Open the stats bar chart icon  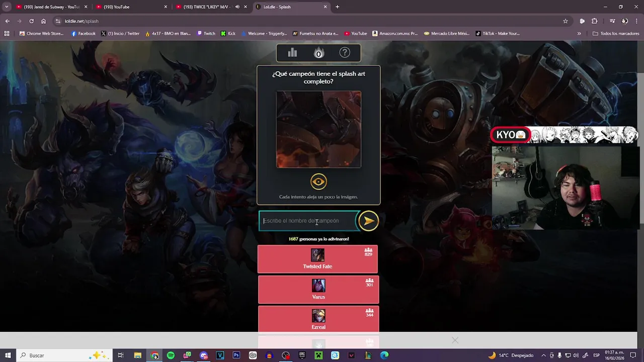[x=292, y=53]
